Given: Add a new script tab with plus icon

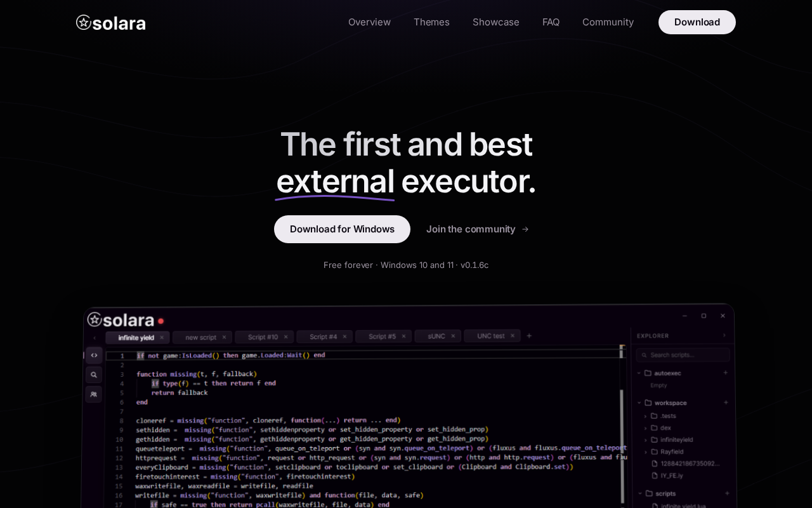Looking at the screenshot, I should (529, 336).
